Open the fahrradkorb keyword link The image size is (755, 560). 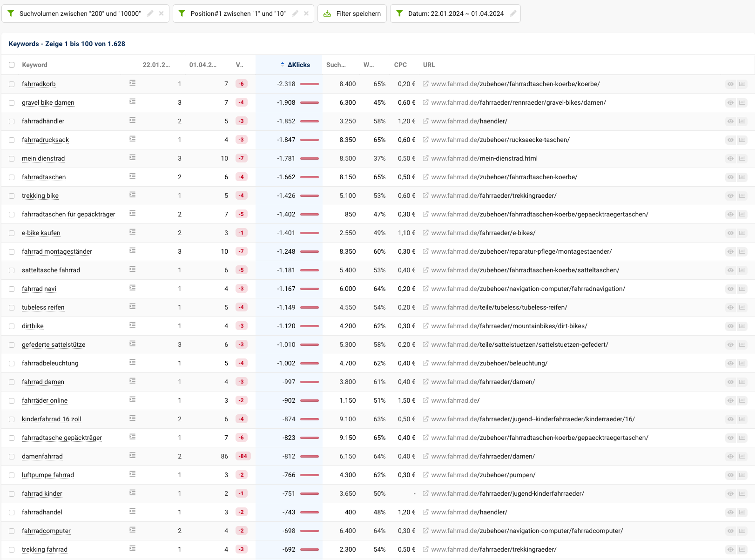(x=39, y=84)
